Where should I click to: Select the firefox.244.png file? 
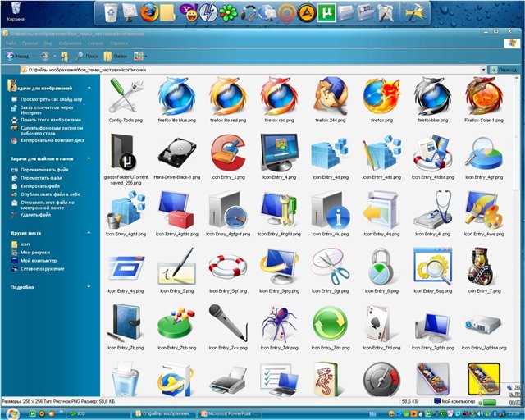331,97
